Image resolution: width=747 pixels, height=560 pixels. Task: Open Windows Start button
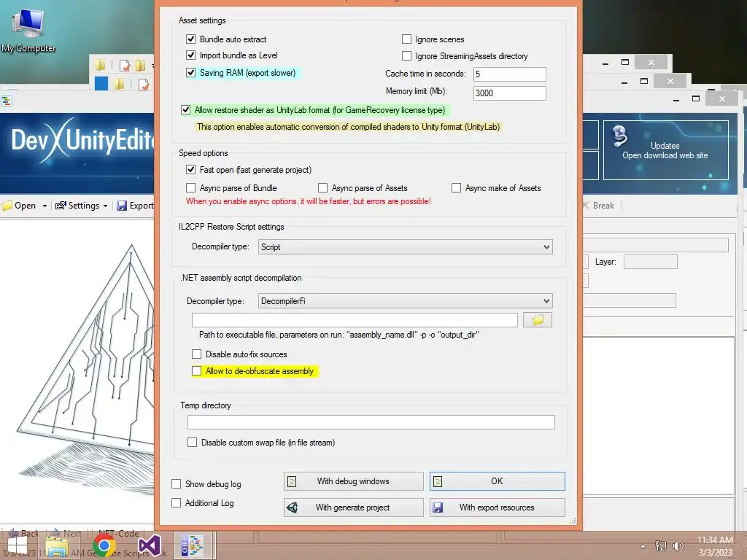pos(18,546)
